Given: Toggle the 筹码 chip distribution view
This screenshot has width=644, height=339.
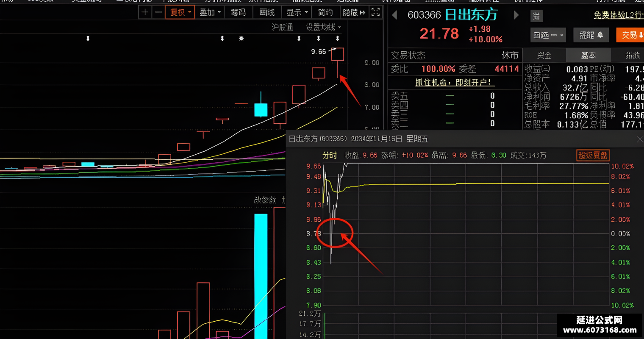Looking at the screenshot, I should click(x=239, y=12).
